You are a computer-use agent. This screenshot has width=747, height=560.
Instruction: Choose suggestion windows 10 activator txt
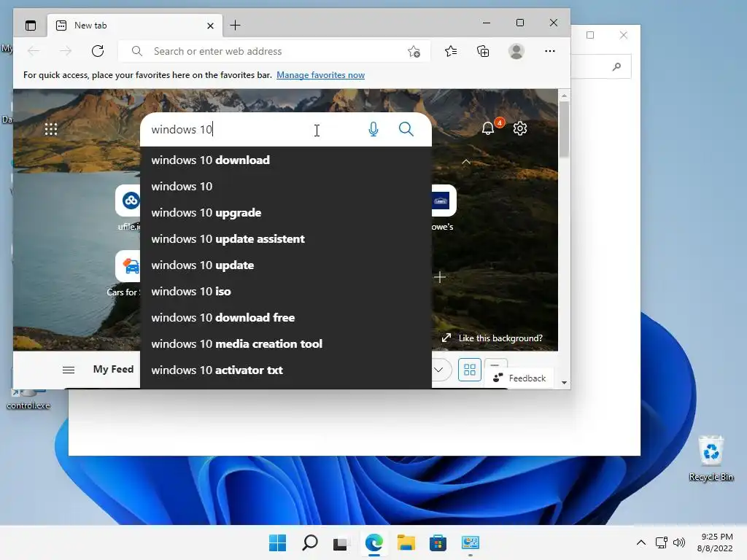pos(286,370)
